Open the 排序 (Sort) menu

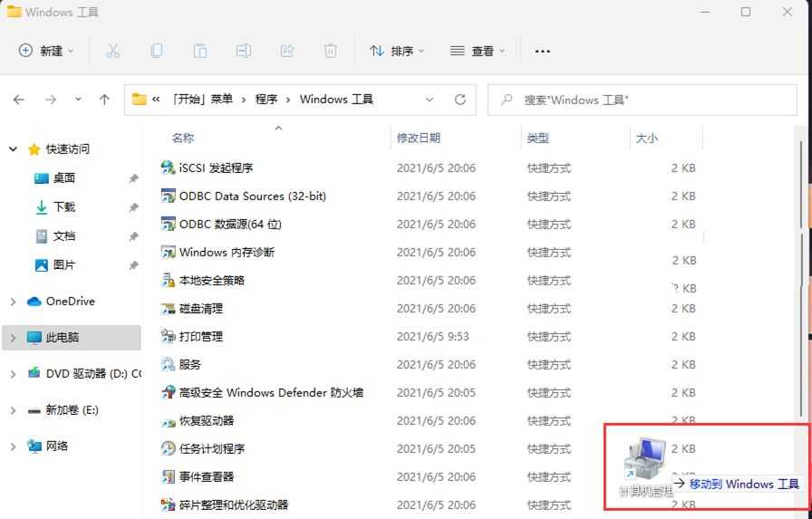pos(397,51)
